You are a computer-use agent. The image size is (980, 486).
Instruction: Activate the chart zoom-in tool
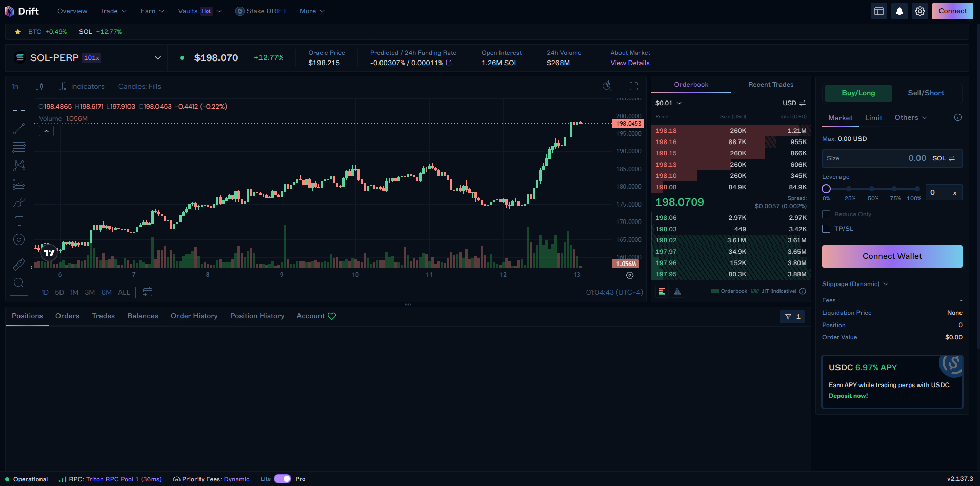[x=19, y=282]
